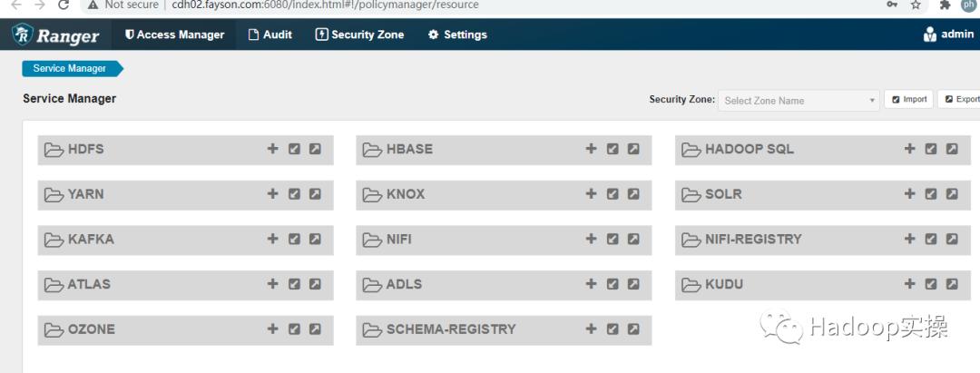This screenshot has width=980, height=373.
Task: Add a KUDU service via plus icon
Action: (910, 283)
